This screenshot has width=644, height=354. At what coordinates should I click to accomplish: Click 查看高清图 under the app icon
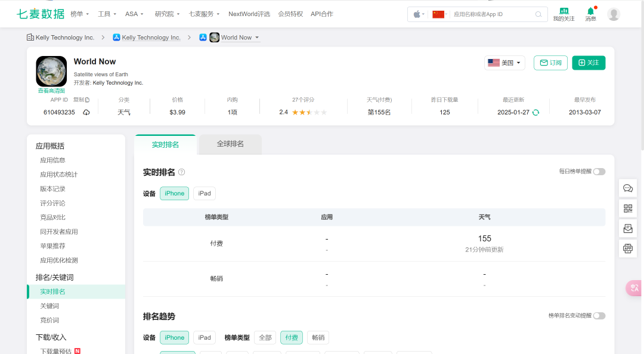pos(51,91)
